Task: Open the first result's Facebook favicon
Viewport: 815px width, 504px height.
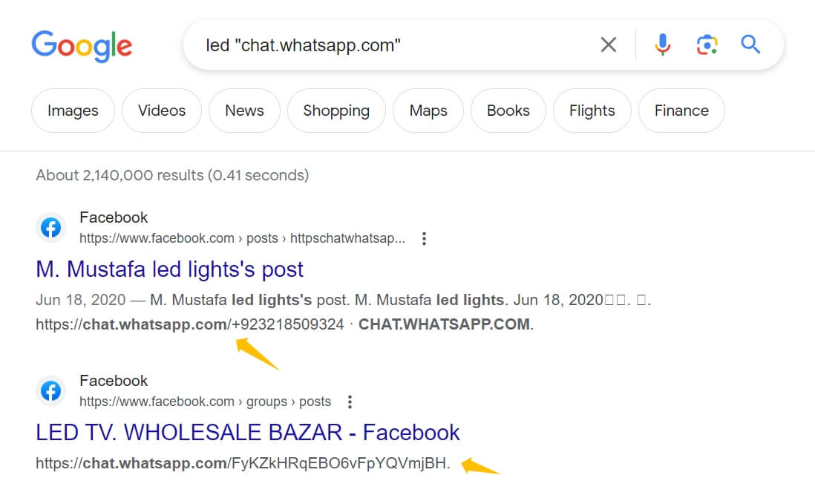Action: [51, 228]
